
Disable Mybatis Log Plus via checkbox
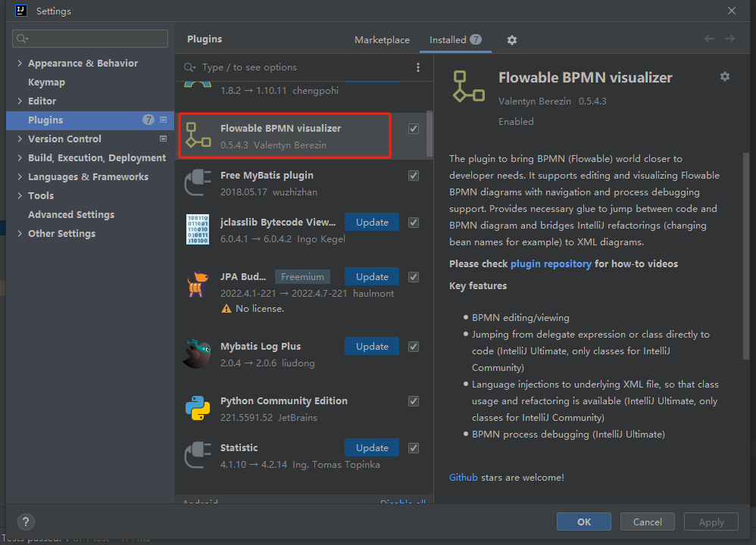[413, 347]
